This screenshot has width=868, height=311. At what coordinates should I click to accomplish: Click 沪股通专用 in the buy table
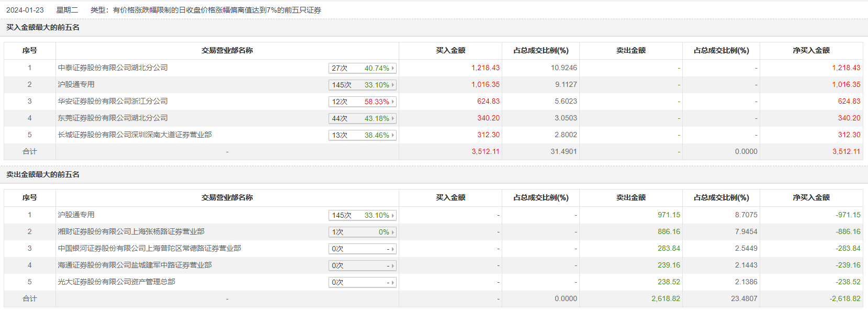coord(76,84)
